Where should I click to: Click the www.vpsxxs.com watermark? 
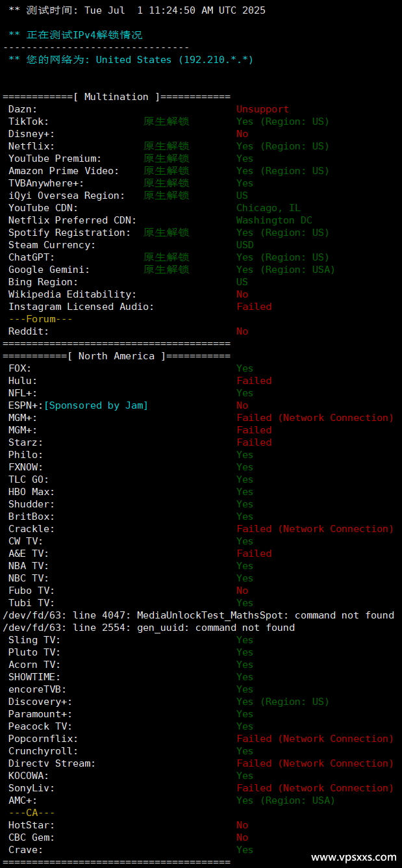[x=354, y=857]
